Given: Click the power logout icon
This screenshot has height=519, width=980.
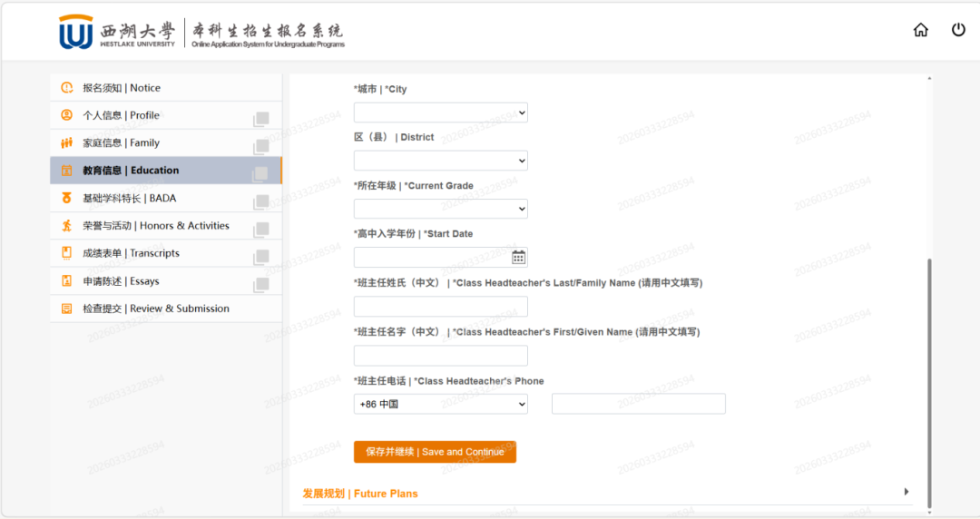Looking at the screenshot, I should (x=958, y=29).
